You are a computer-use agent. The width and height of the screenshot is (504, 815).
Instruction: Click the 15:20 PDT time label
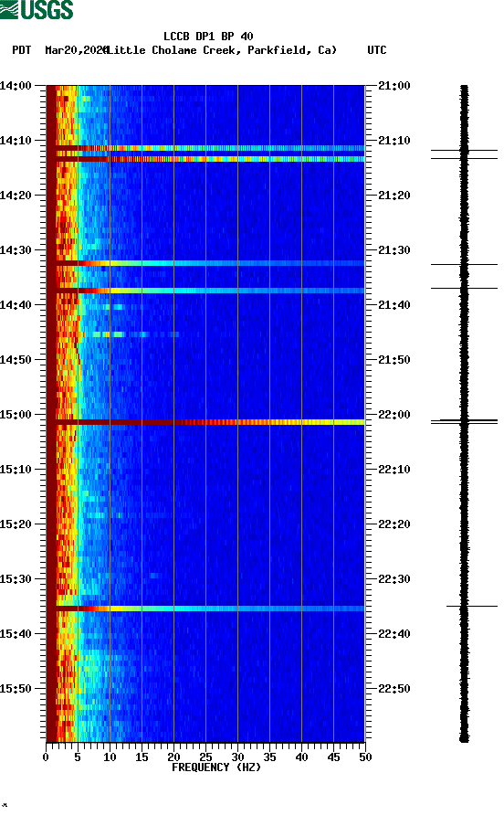pyautogui.click(x=16, y=524)
